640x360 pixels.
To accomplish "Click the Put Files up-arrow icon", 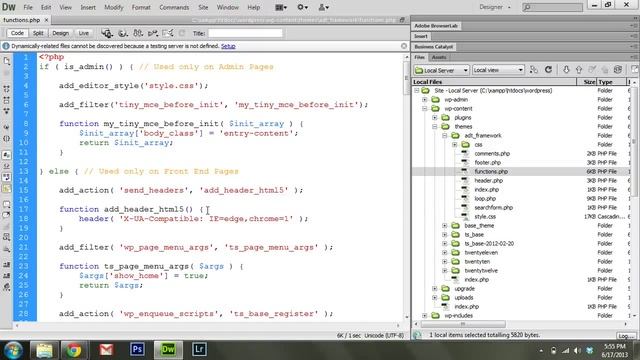I will (579, 70).
